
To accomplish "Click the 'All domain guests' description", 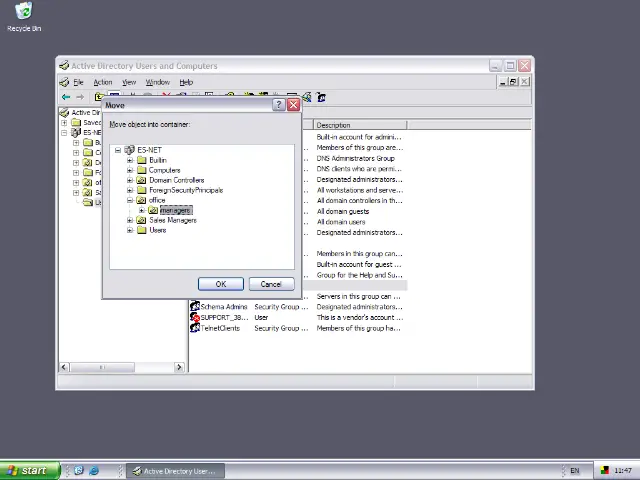I will (x=343, y=211).
